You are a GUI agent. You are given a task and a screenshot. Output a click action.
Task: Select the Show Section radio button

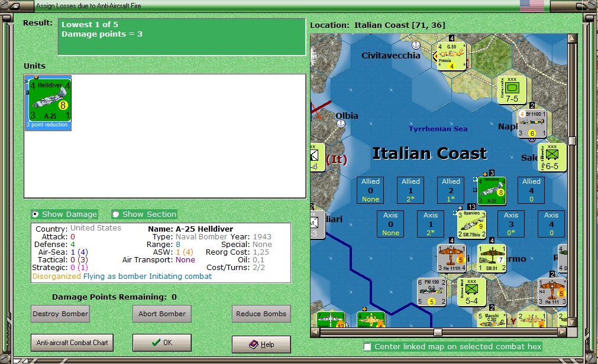coord(115,214)
